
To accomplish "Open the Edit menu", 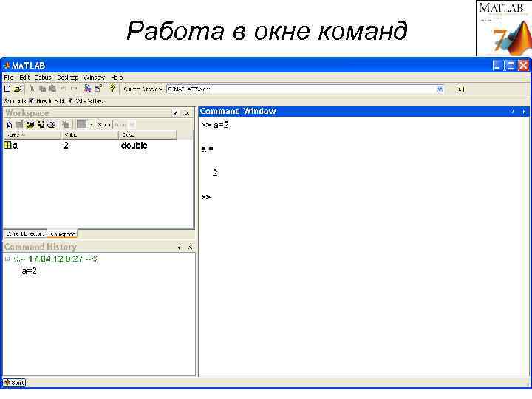I will (x=24, y=78).
